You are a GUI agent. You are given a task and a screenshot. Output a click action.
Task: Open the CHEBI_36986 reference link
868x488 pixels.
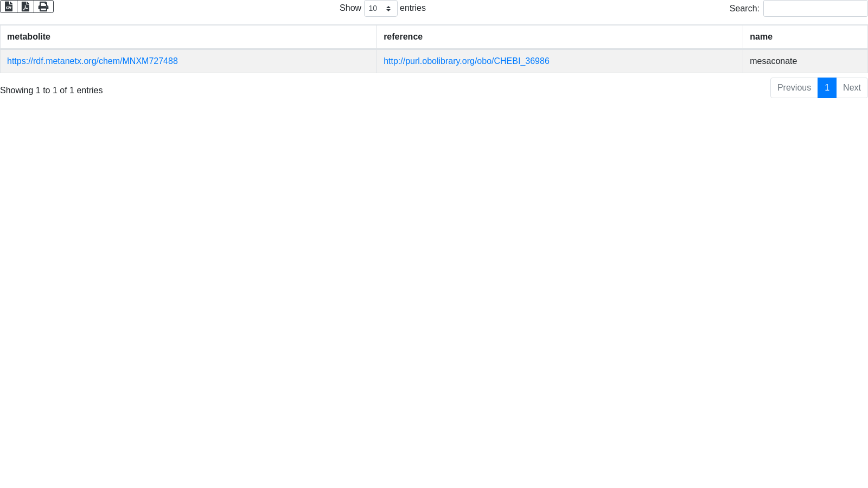coord(466,61)
